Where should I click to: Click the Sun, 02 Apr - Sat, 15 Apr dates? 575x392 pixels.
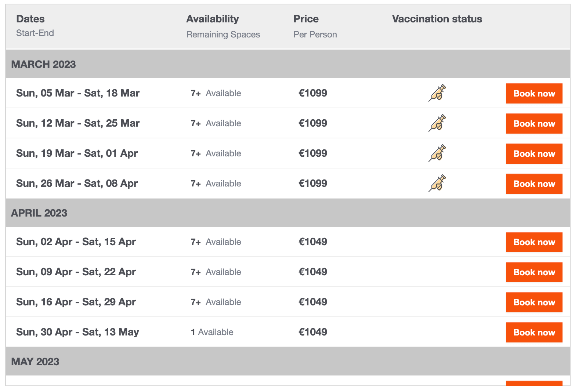[x=76, y=242]
